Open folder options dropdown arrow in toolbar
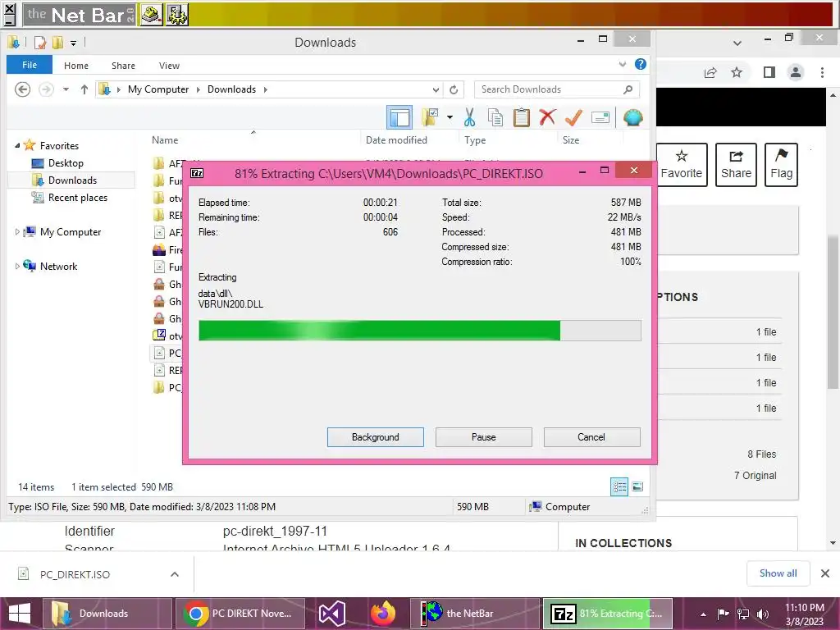 [x=450, y=117]
